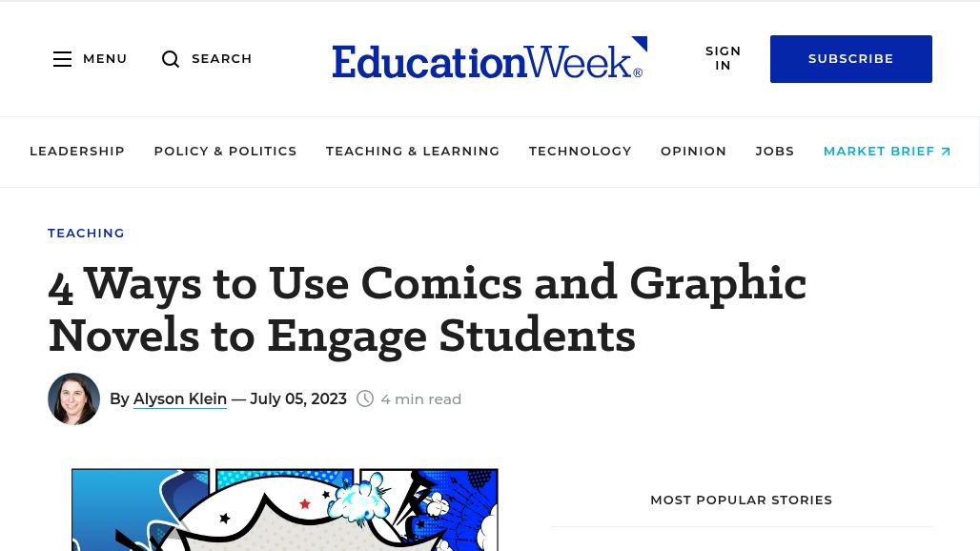Viewport: 980px width, 551px height.
Task: Click the comic illustration article image
Action: pyautogui.click(x=284, y=510)
